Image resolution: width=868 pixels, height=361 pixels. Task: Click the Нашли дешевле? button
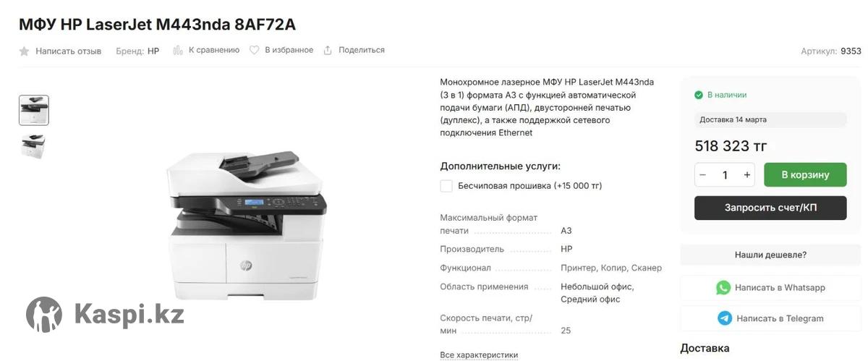770,255
